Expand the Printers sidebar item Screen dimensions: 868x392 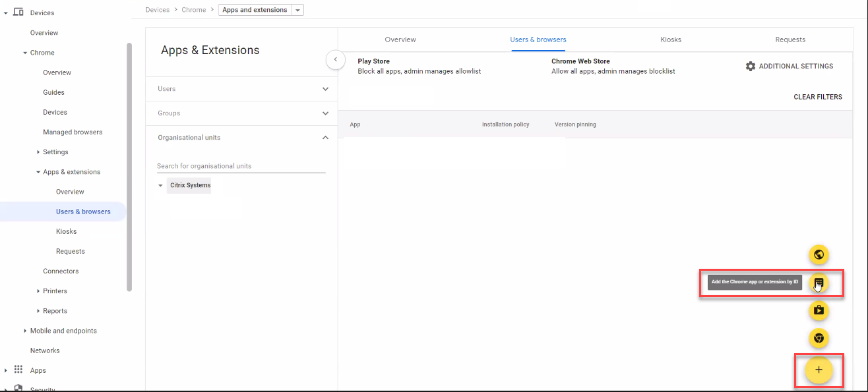38,291
